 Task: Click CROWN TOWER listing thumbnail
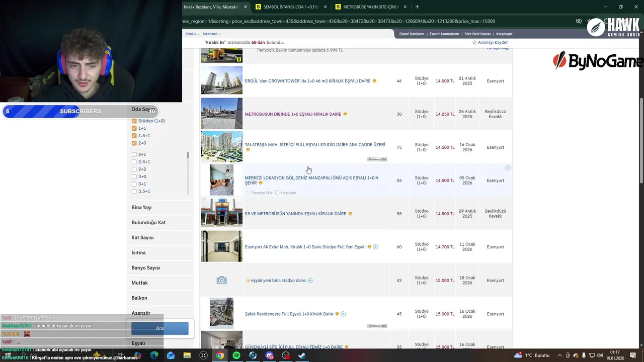221,80
